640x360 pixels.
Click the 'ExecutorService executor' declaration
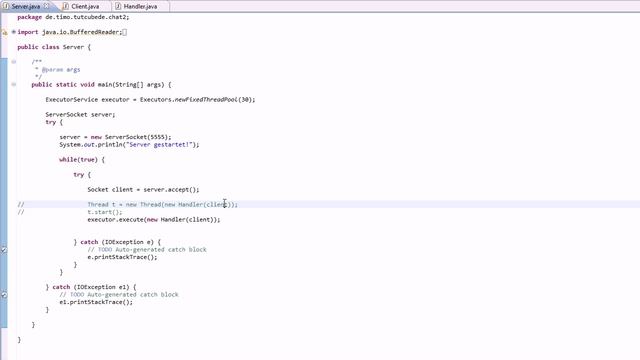pyautogui.click(x=87, y=100)
